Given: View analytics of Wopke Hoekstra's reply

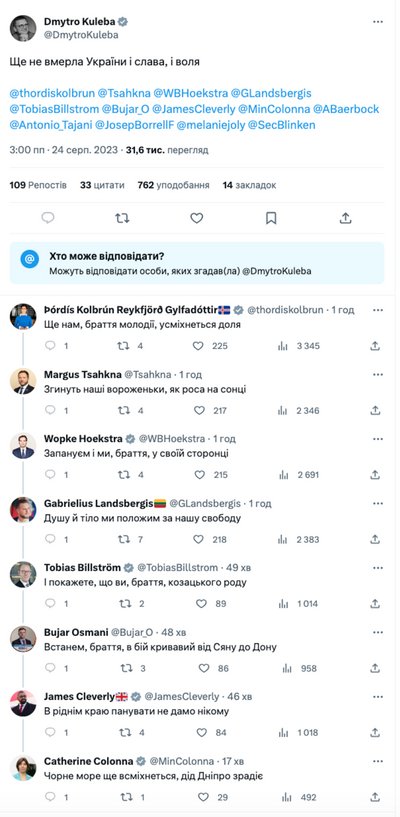Looking at the screenshot, I should click(283, 475).
